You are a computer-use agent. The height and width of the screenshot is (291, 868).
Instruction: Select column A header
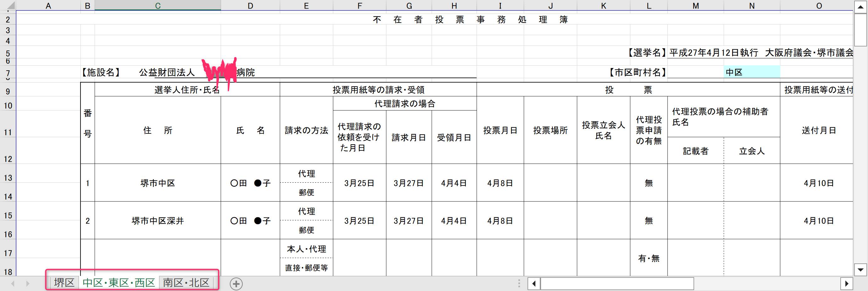coord(48,6)
